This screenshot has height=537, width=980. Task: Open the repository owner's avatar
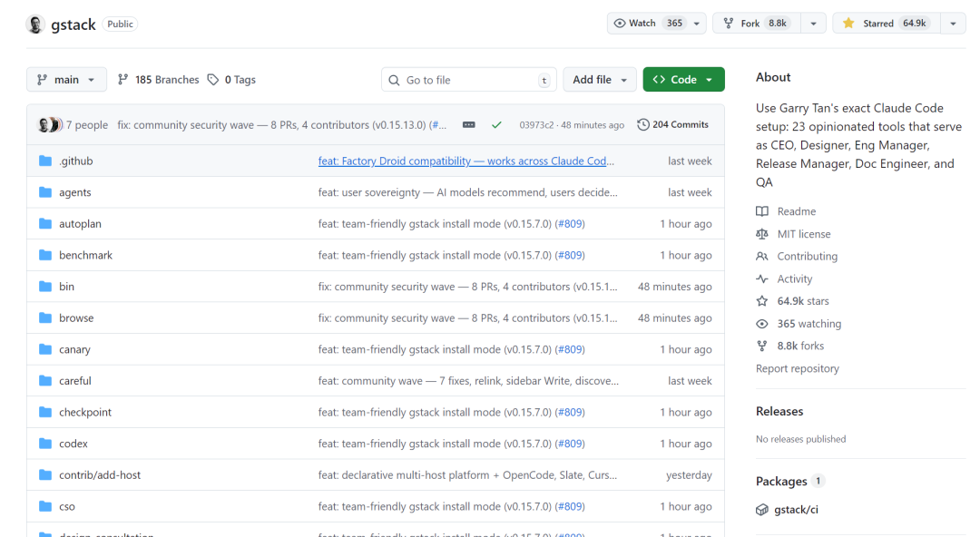point(34,24)
